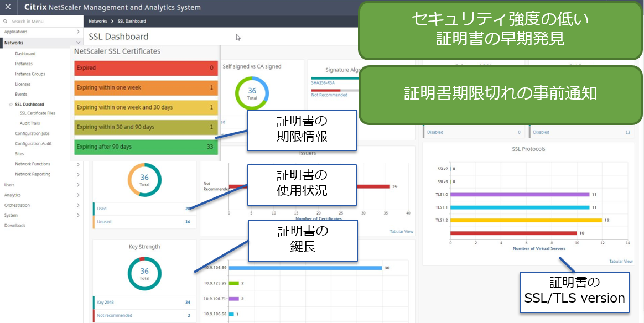644x323 pixels.
Task: Click the Key 2048 link
Action: 106,303
